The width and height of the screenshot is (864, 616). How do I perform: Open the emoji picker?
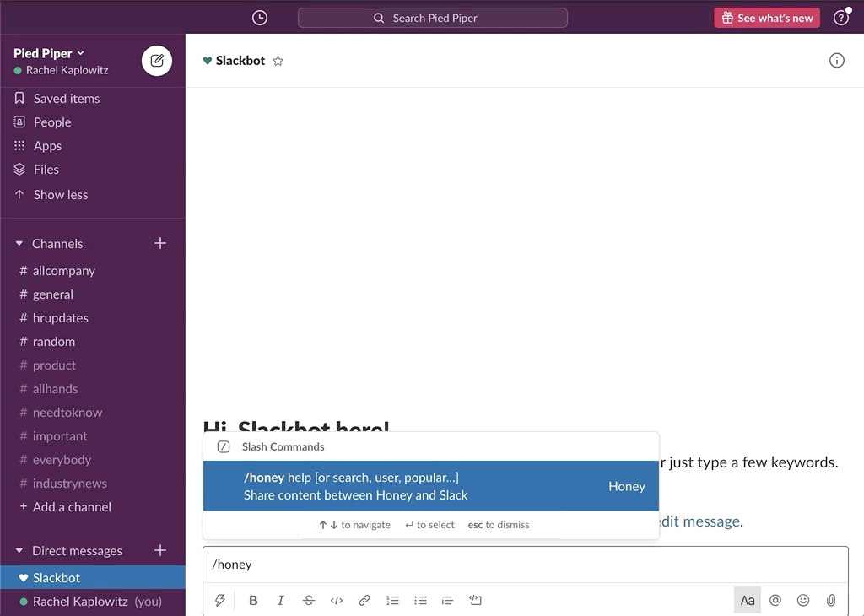coord(803,600)
